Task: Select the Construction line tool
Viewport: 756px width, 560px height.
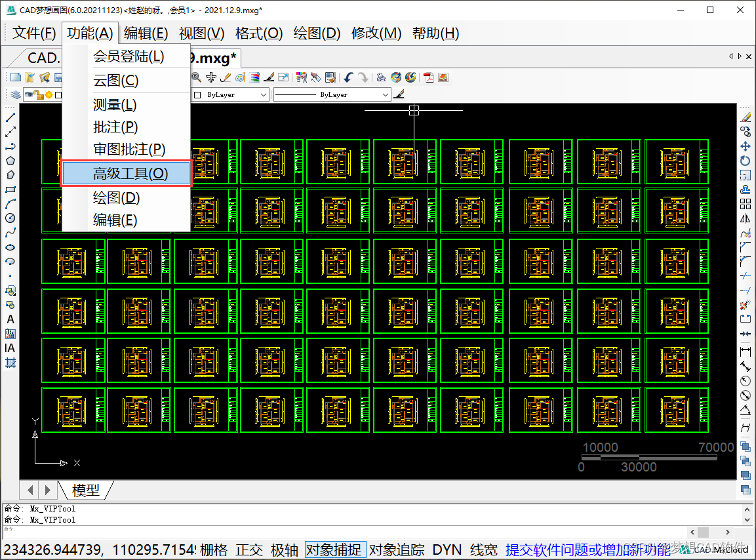Action: tap(10, 132)
